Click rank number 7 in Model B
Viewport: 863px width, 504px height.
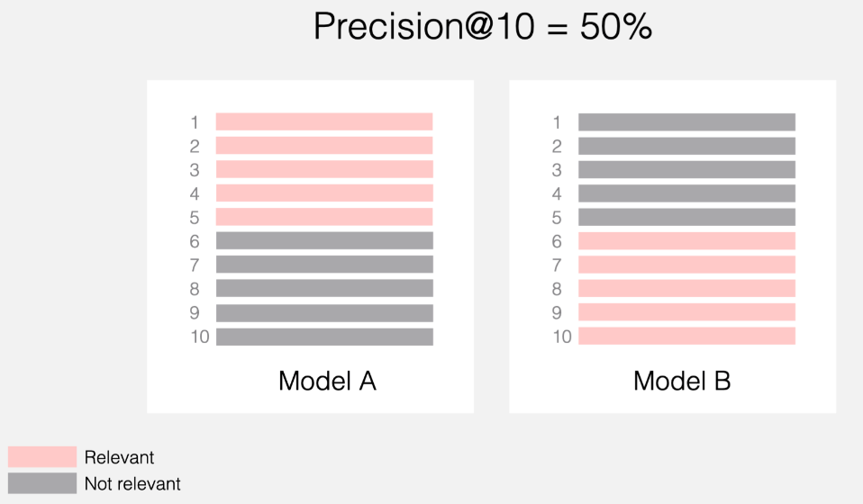557,265
